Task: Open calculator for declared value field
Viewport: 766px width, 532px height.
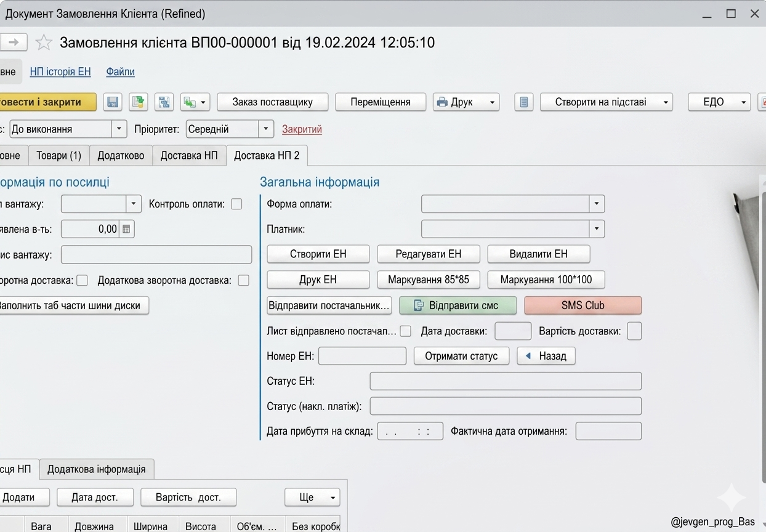Action: (x=126, y=229)
